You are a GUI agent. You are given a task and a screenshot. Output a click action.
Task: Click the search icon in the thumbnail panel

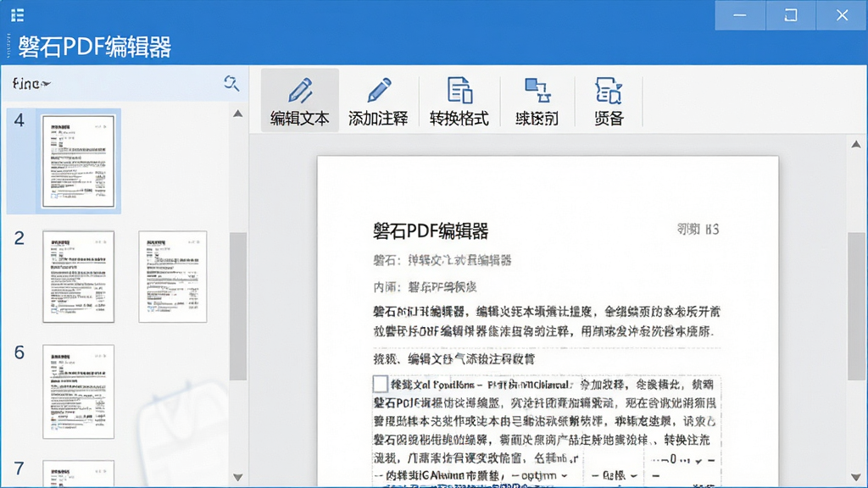coord(231,84)
